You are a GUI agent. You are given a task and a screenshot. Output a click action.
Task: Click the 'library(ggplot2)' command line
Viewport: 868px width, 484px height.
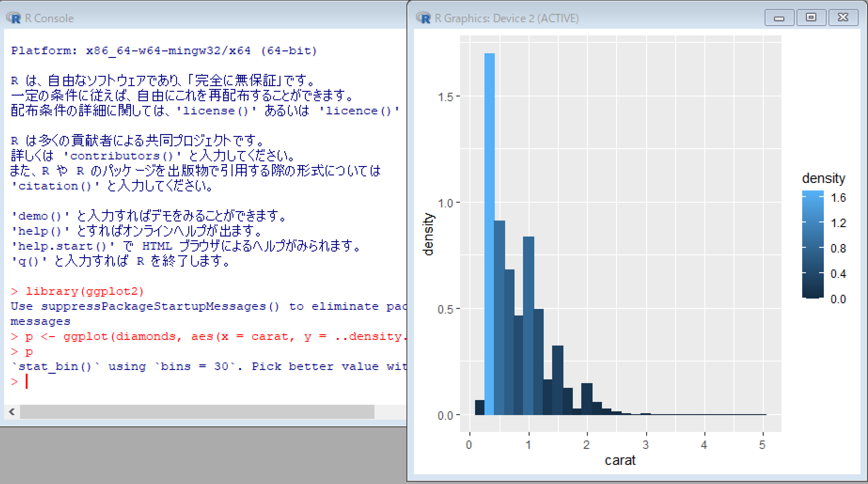(77, 291)
